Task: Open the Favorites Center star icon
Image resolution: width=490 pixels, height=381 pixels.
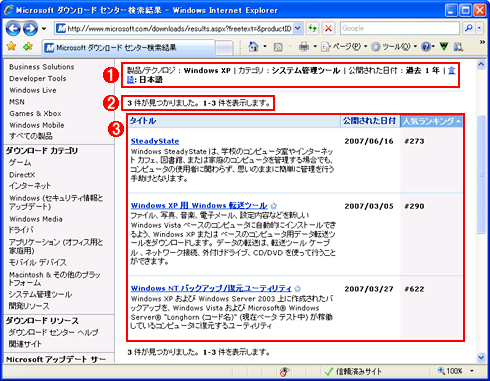Action: click(x=11, y=46)
